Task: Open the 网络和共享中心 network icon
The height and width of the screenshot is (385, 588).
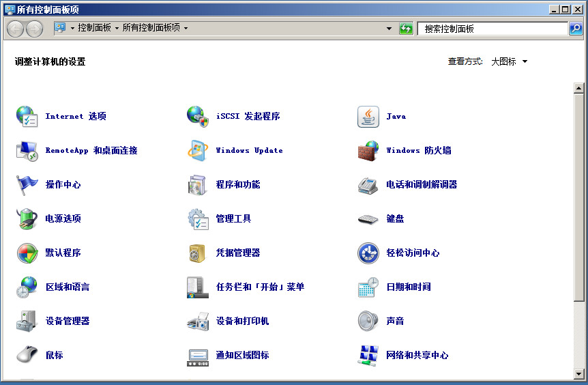Action: point(368,356)
